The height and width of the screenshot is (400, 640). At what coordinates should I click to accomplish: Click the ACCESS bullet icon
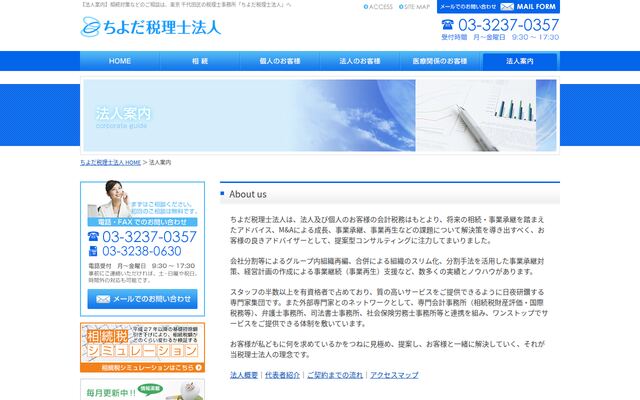(x=366, y=7)
